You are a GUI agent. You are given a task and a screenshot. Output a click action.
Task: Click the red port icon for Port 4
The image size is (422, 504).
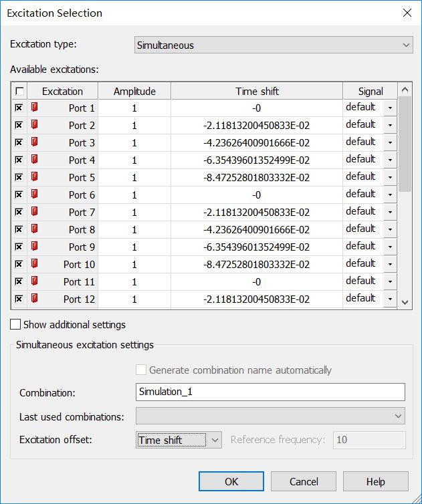pos(34,159)
